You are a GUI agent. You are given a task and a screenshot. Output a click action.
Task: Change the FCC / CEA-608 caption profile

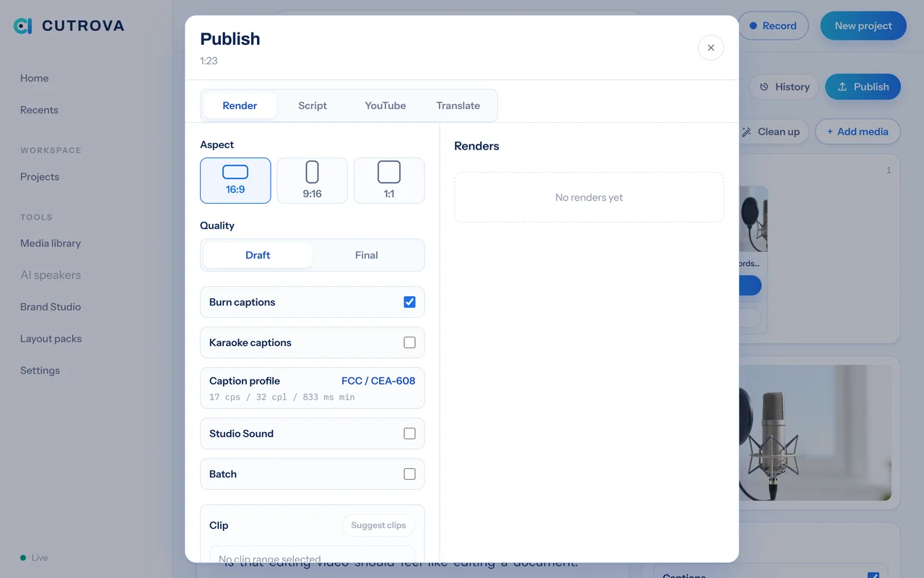(x=378, y=381)
